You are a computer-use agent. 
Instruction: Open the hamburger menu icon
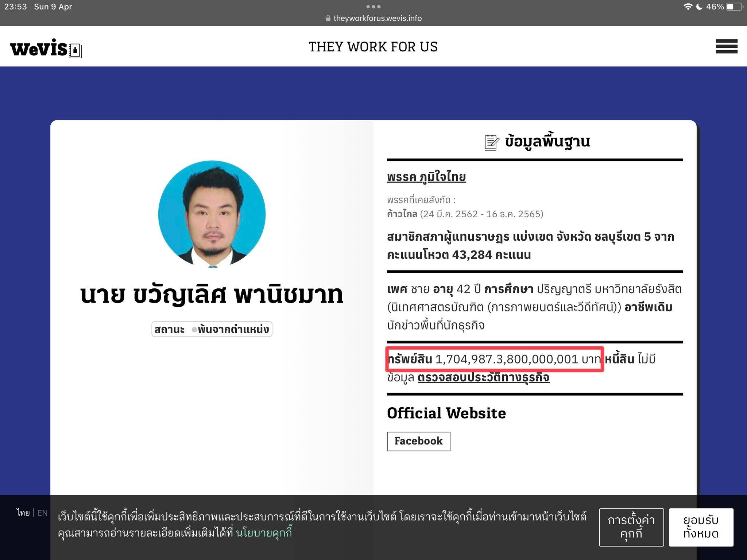(x=726, y=47)
